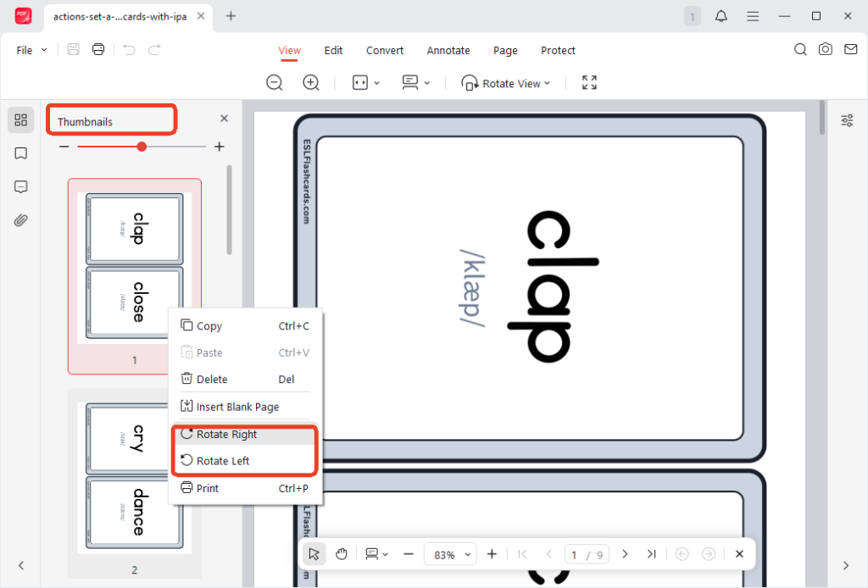Click the page number input field
Image resolution: width=868 pixels, height=588 pixels.
[x=587, y=554]
